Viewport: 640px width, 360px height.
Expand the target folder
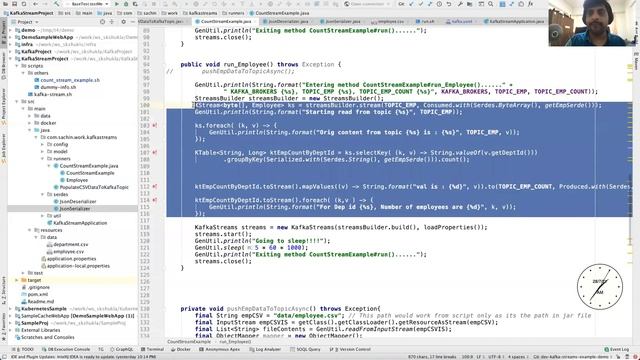click(x=17, y=280)
